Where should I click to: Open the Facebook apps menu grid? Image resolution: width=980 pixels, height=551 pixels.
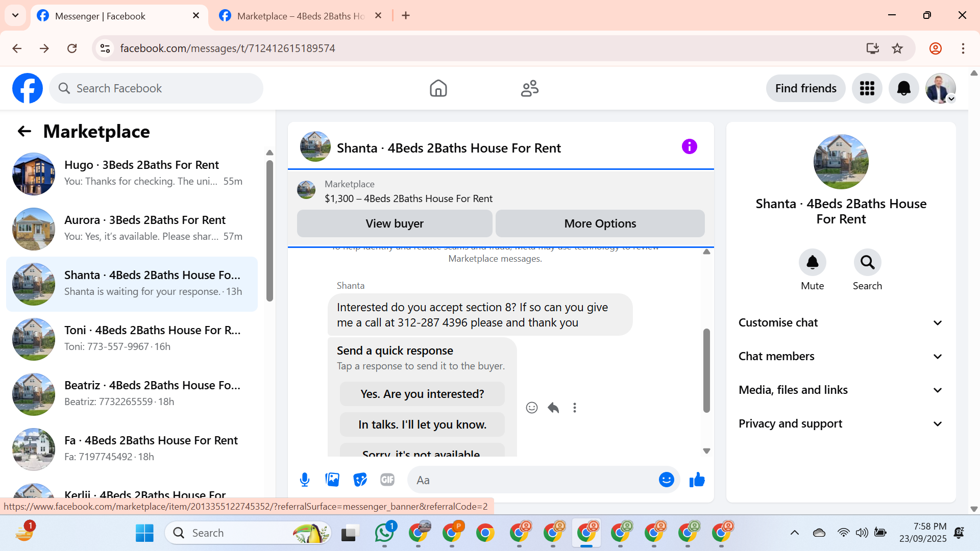[867, 88]
